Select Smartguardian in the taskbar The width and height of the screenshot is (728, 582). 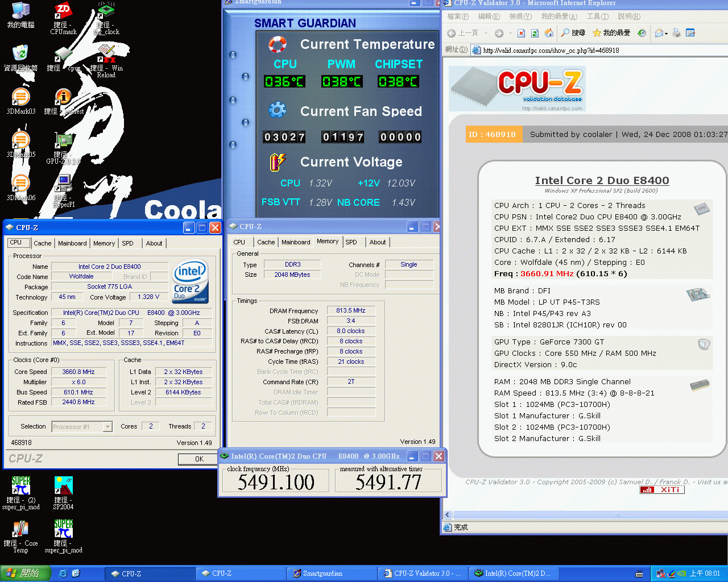coord(332,573)
